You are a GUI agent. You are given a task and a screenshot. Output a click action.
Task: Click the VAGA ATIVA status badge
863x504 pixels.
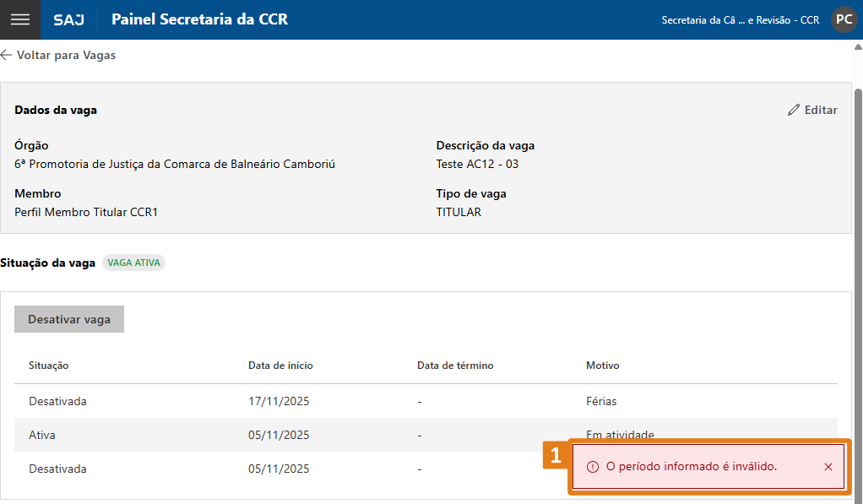(133, 263)
